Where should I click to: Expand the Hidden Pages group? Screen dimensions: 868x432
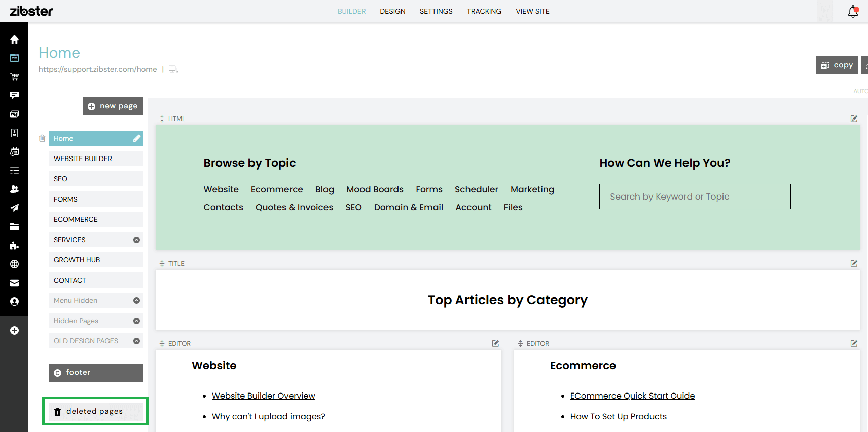click(136, 321)
